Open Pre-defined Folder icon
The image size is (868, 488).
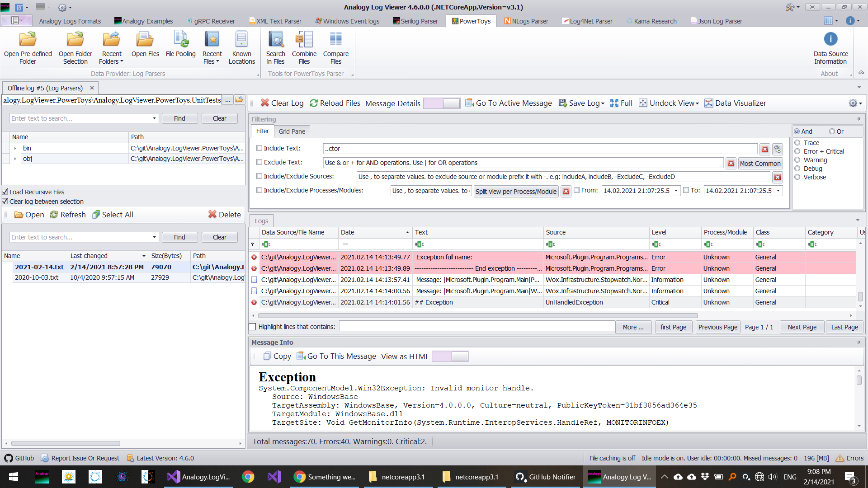28,48
